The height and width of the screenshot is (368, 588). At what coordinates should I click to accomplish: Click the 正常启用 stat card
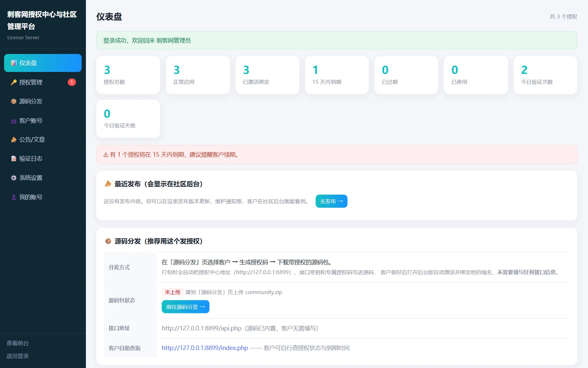198,75
